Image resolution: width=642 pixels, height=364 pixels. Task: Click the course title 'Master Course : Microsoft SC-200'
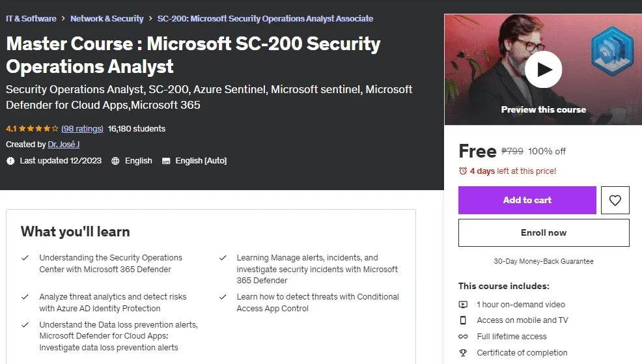193,55
